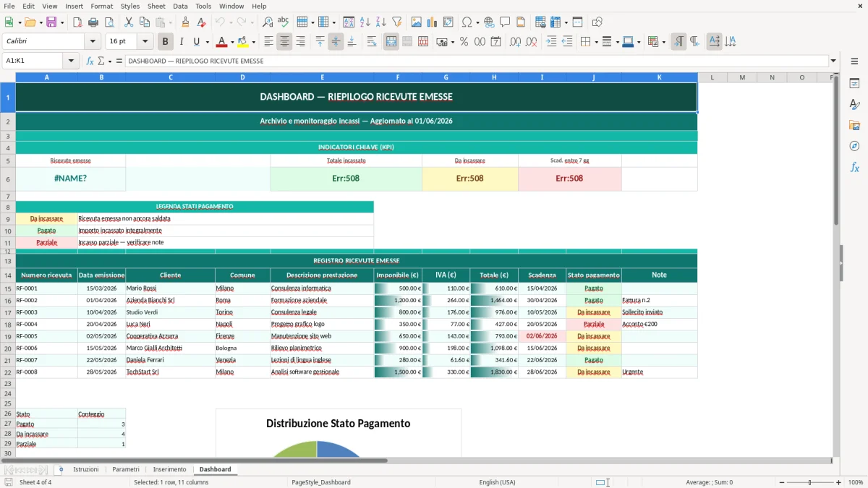The width and height of the screenshot is (868, 488).
Task: Click the Add Sheet button
Action: [61, 469]
